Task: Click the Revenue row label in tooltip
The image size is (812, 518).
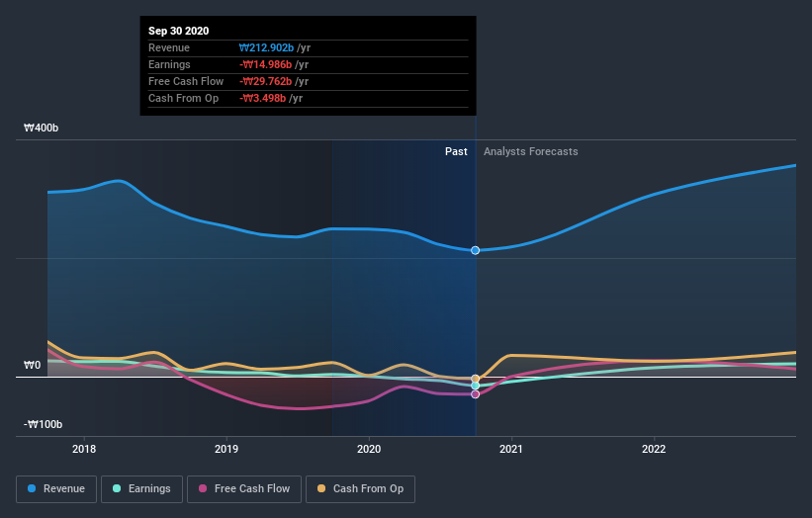Action: pos(169,47)
